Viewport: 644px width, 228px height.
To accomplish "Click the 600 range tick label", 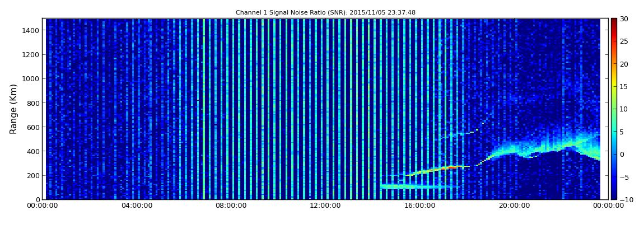I will coord(33,127).
